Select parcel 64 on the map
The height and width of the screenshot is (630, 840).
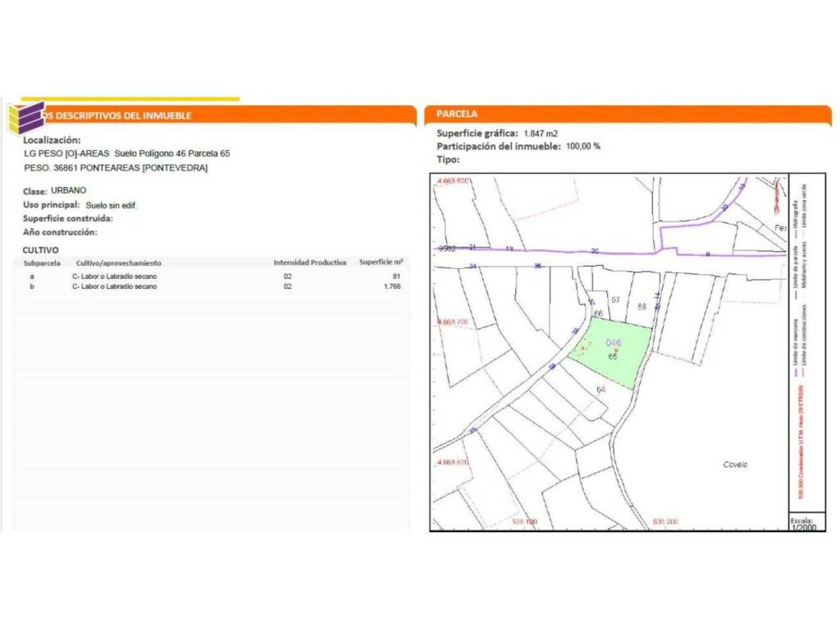click(x=601, y=389)
